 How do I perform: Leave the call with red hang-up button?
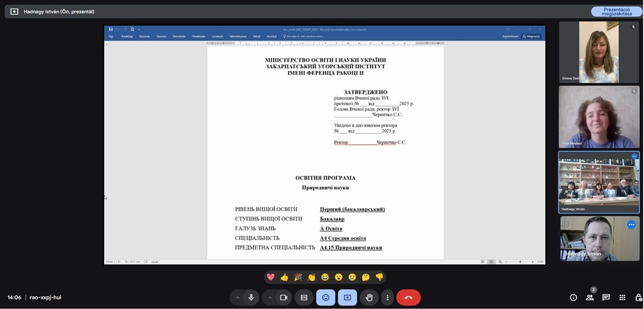coord(408,297)
